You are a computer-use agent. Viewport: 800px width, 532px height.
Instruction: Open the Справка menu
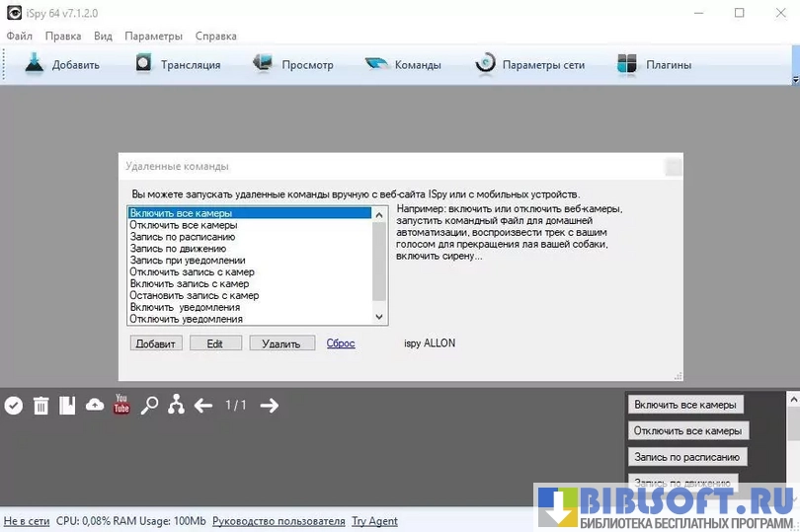tap(215, 37)
